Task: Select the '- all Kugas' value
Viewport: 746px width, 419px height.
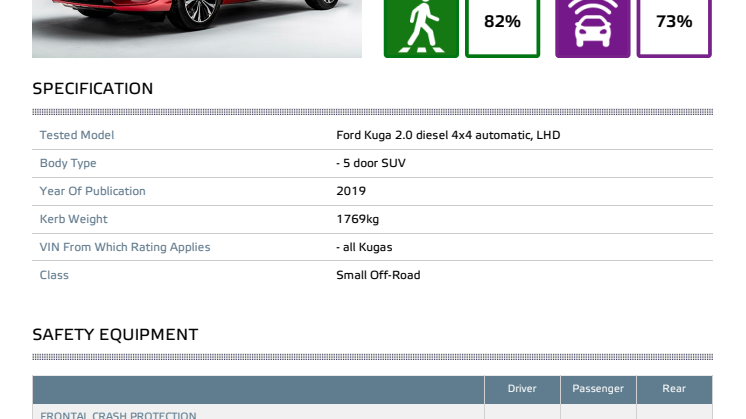Action: (x=364, y=247)
